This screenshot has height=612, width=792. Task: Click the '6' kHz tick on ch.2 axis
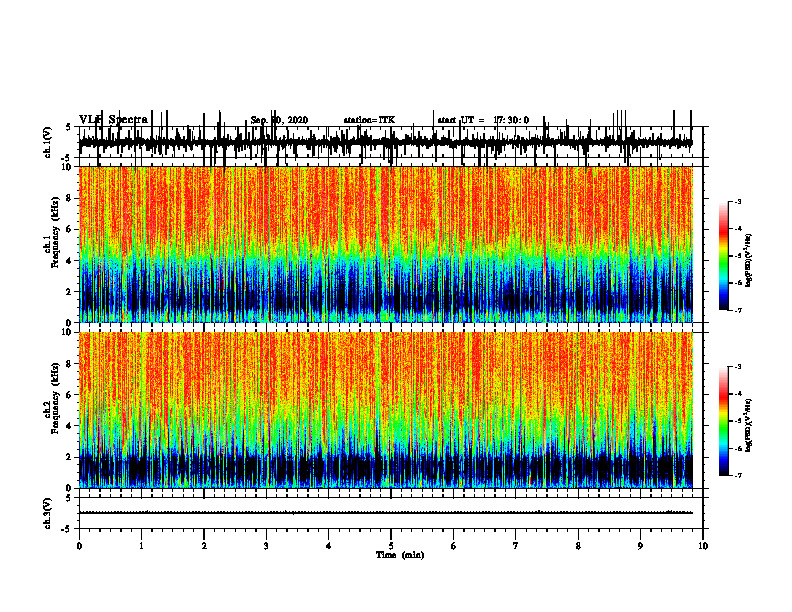click(70, 394)
